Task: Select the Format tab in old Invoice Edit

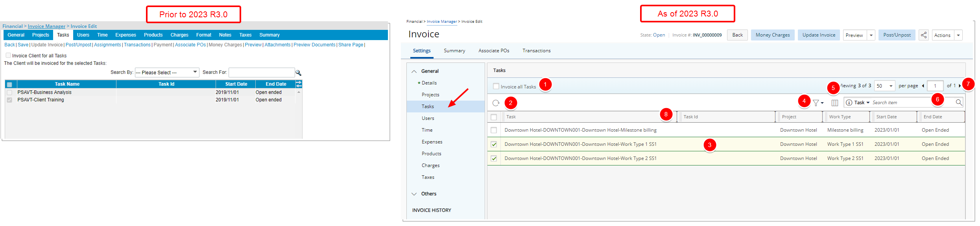Action: point(204,35)
